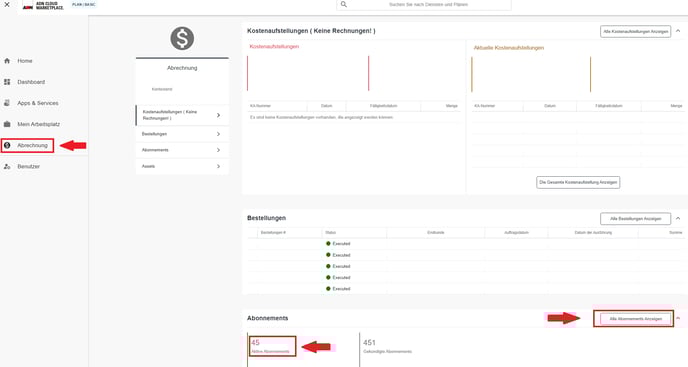Click the search magnifier icon

click(344, 4)
